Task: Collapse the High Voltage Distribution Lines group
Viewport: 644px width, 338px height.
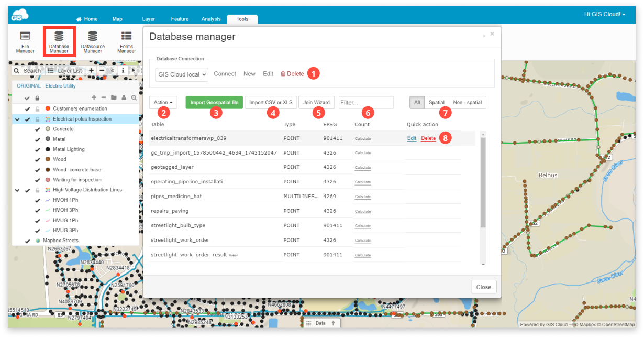Action: 17,190
